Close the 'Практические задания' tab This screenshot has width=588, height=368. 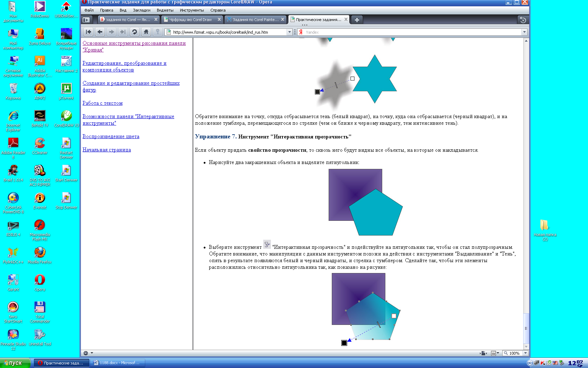(346, 19)
